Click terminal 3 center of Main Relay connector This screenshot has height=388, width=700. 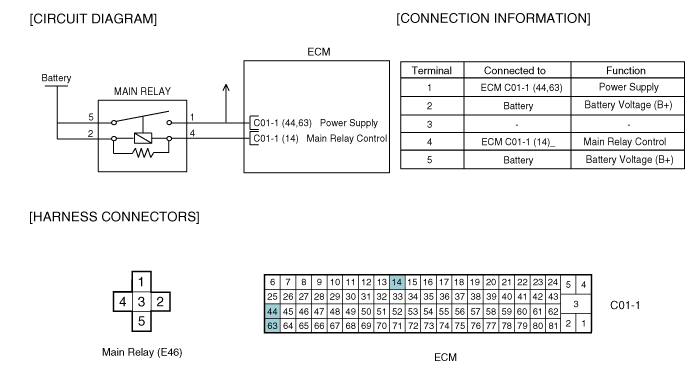[x=142, y=302]
